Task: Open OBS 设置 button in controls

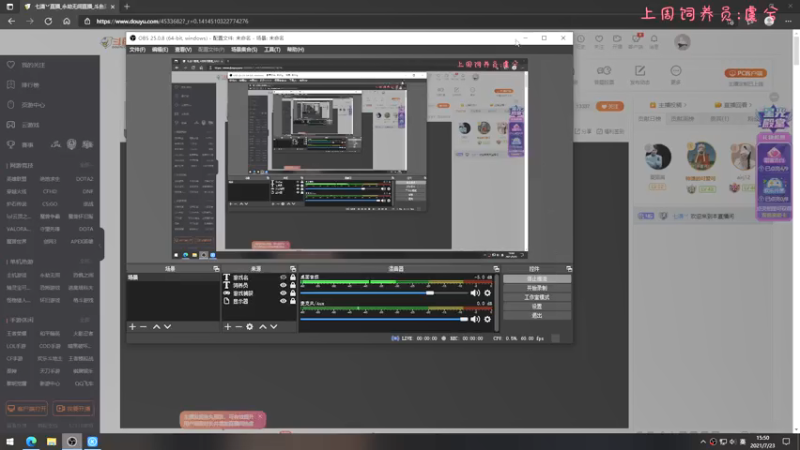Action: [x=537, y=306]
